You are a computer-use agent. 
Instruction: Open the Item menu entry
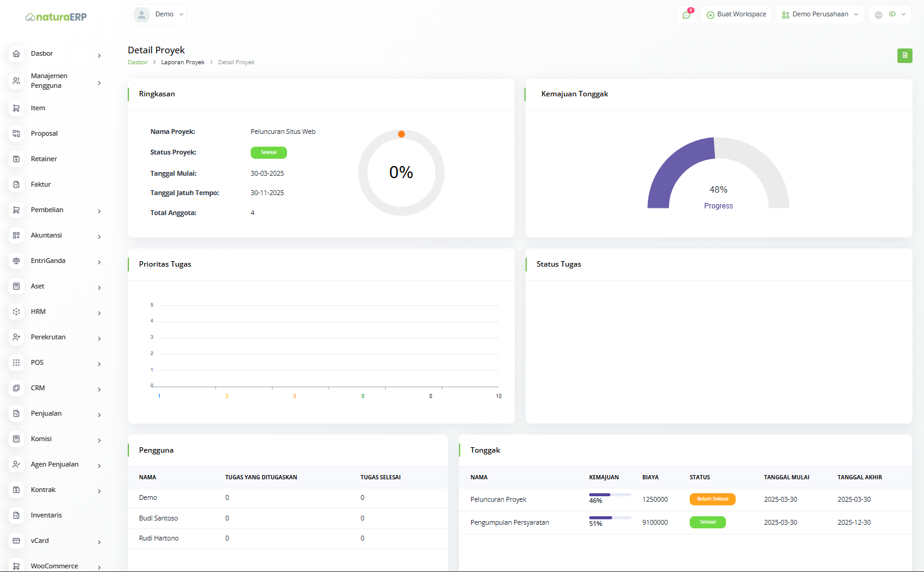(x=38, y=108)
